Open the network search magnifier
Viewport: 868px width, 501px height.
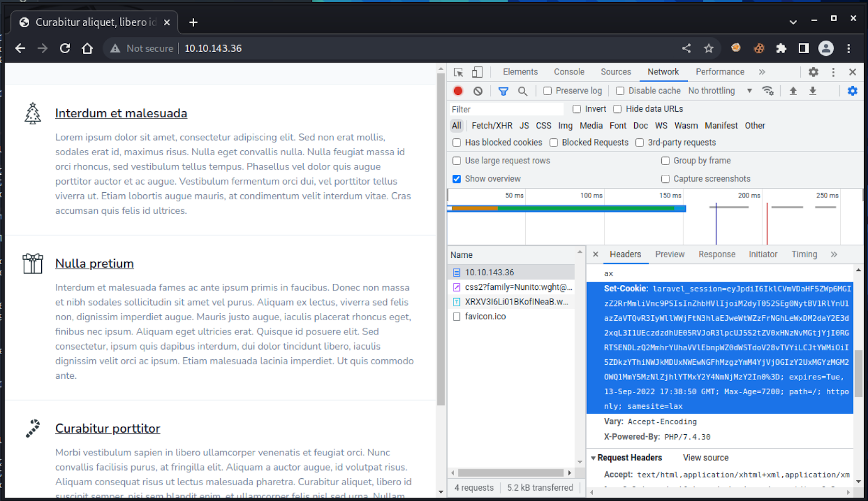coord(522,91)
